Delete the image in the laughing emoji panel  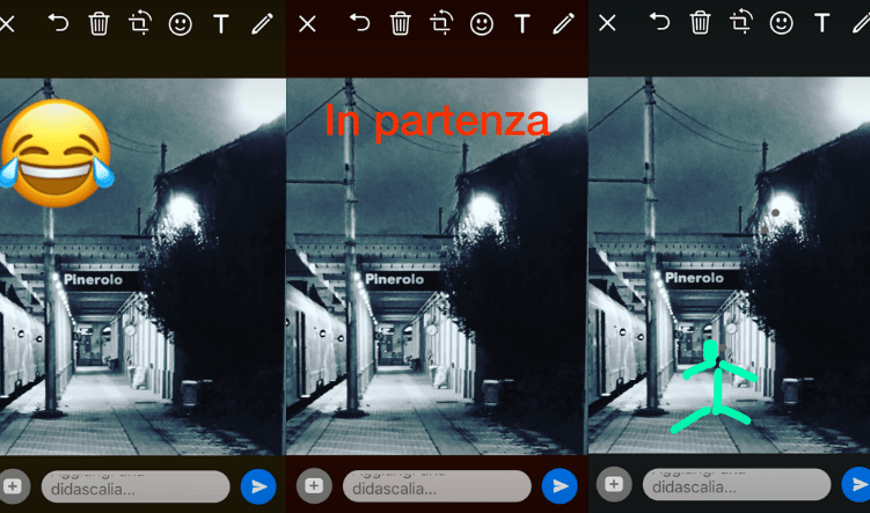tap(99, 24)
